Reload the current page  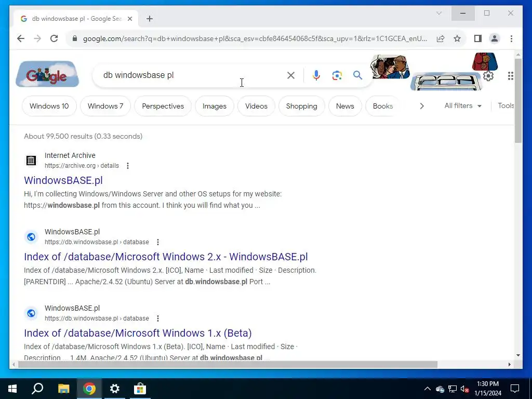tap(54, 38)
